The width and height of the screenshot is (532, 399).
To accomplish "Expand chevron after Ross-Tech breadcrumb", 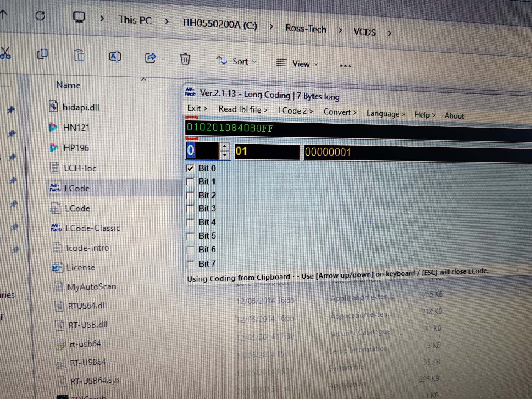I will 340,30.
